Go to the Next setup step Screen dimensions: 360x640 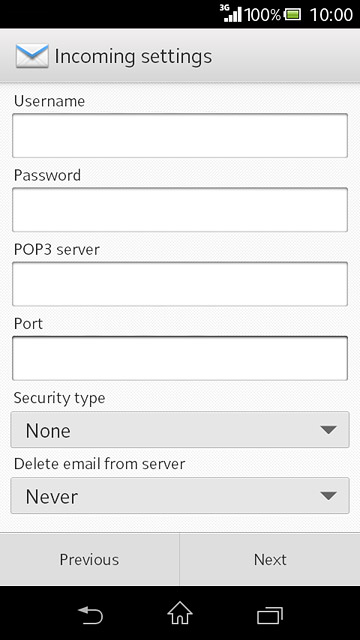coord(270,559)
